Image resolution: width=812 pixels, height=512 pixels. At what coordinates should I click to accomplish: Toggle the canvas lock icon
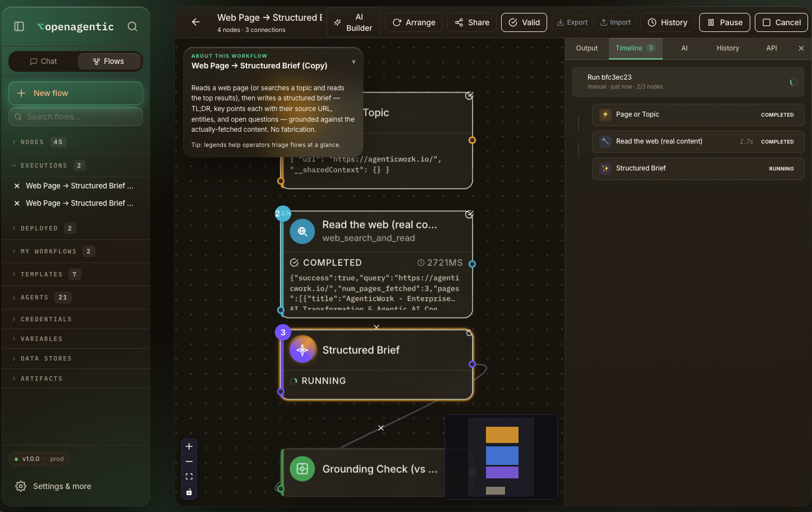tap(189, 492)
